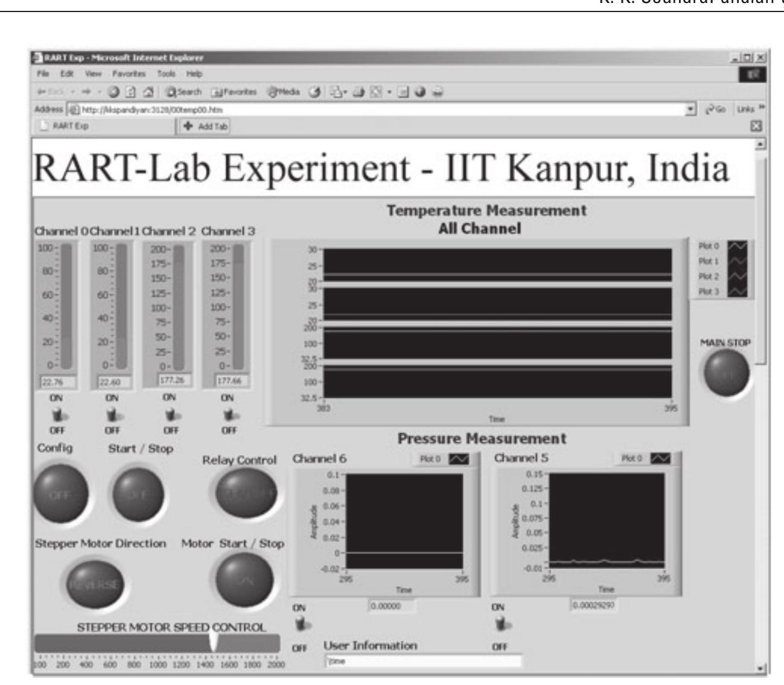This screenshot has height=685, width=784.
Task: Open the Favorites menu
Action: pos(129,74)
